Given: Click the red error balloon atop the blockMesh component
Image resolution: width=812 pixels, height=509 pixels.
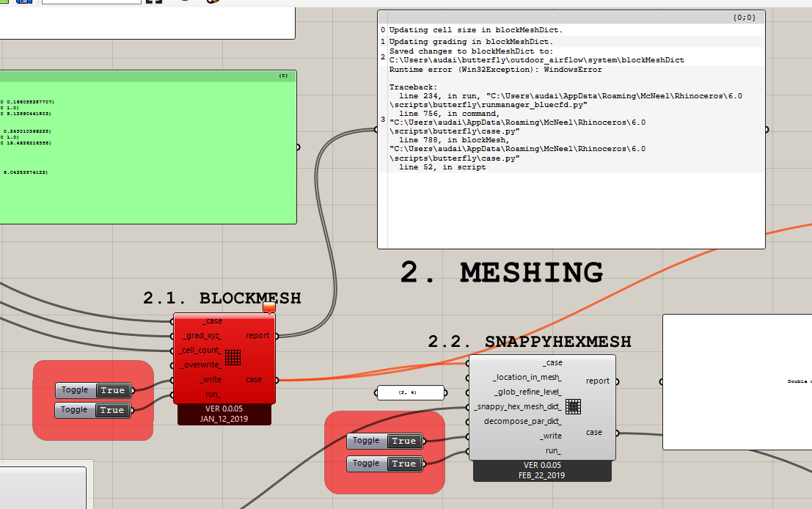Looking at the screenshot, I should [x=268, y=309].
